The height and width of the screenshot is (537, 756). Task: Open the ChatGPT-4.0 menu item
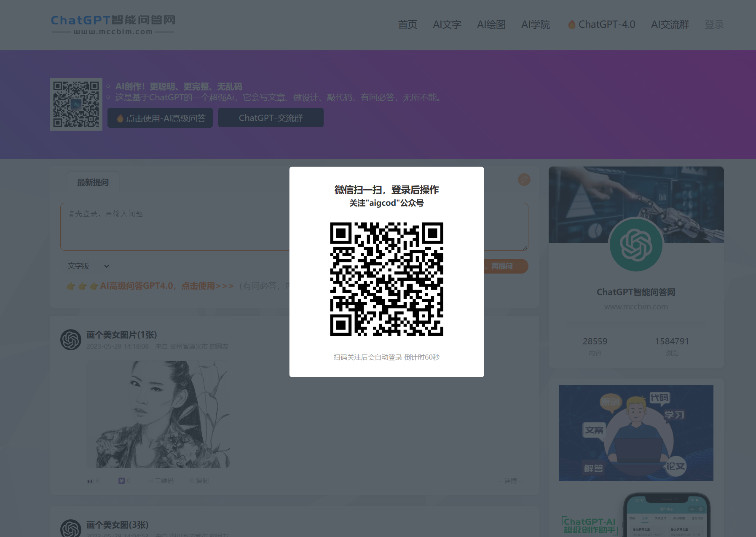(601, 24)
